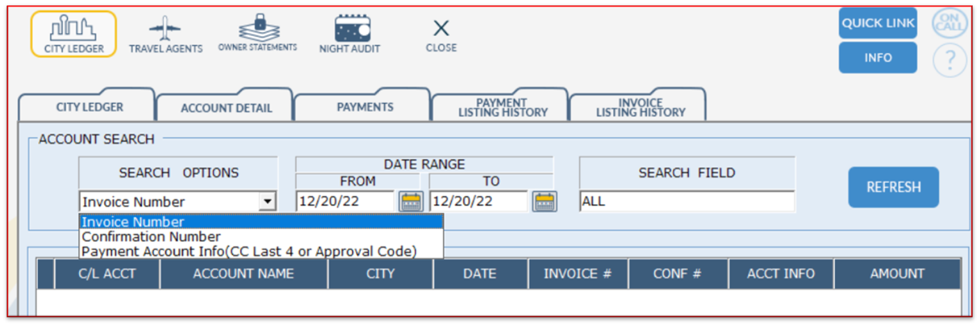The image size is (980, 326).
Task: Switch to the Account Detail tab
Action: [226, 108]
